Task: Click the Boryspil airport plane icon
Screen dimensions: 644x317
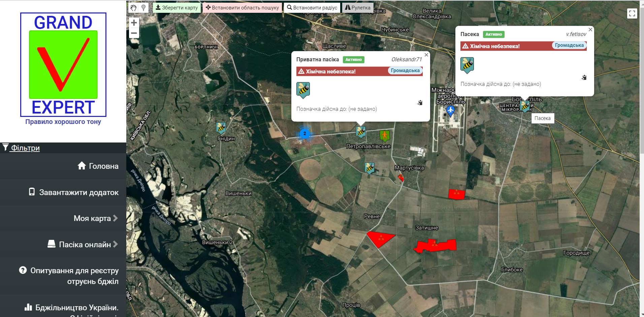Action: pos(450,110)
